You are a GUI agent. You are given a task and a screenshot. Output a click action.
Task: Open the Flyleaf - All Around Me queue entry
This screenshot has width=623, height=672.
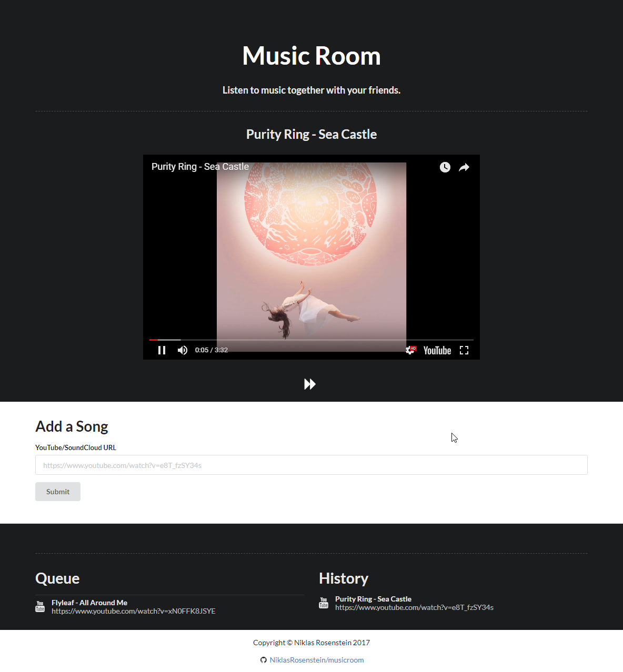pyautogui.click(x=89, y=603)
